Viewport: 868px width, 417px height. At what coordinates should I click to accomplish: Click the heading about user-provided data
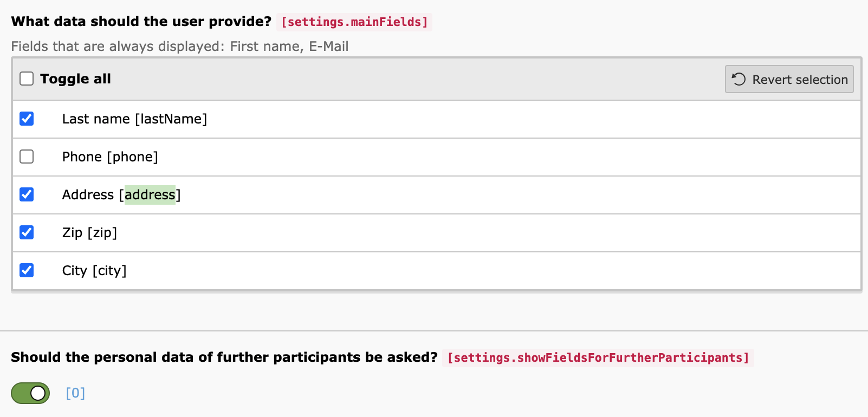(141, 22)
